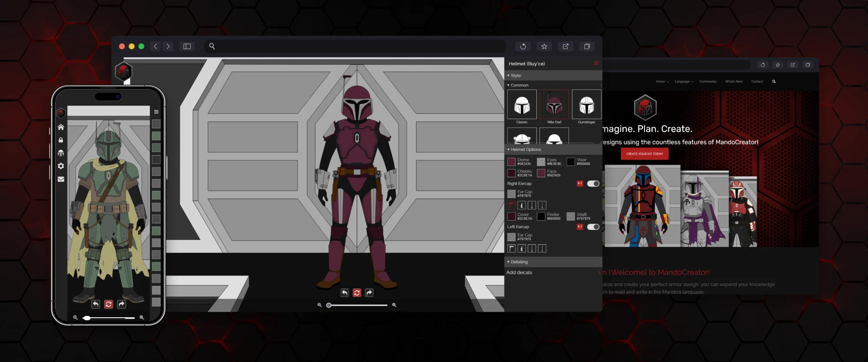Select the red-highlighted flag antenna under Right Earcap
868x362 pixels.
pos(512,205)
